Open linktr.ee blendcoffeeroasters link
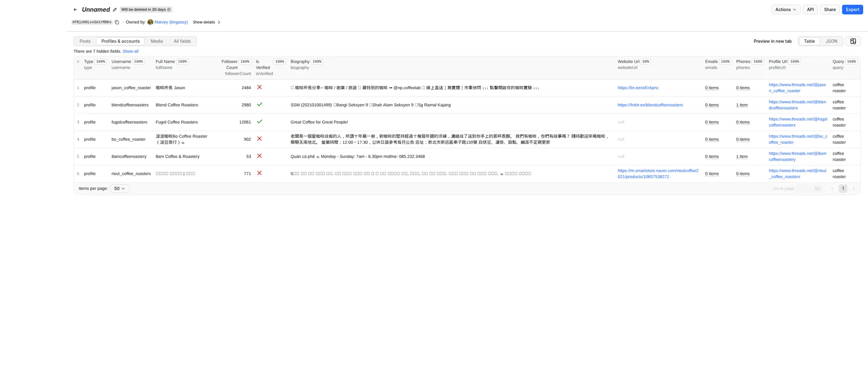The image size is (868, 379). (650, 105)
